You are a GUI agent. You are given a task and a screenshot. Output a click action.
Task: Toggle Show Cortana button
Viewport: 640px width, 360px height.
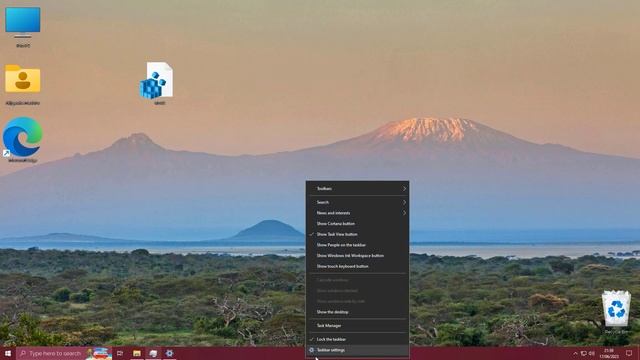pyautogui.click(x=357, y=224)
